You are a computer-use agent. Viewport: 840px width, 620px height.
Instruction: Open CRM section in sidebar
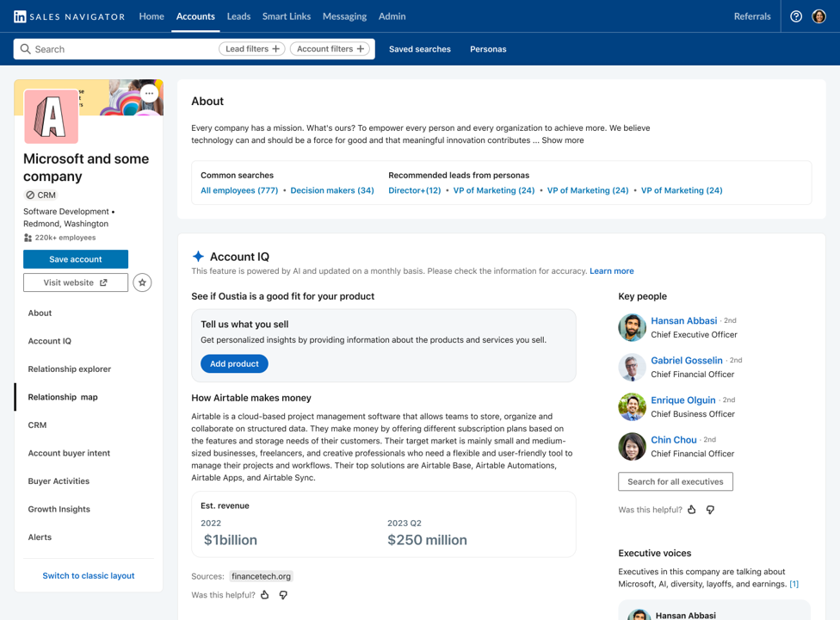coord(38,425)
